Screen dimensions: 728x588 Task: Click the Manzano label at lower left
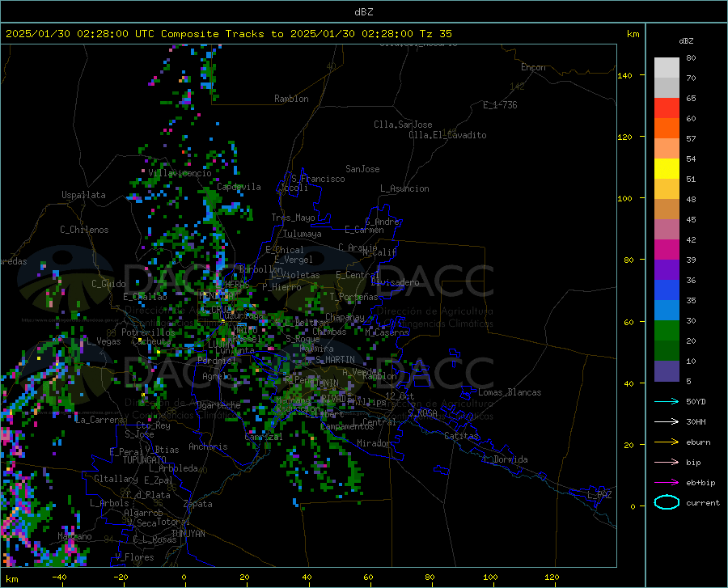[x=74, y=536]
